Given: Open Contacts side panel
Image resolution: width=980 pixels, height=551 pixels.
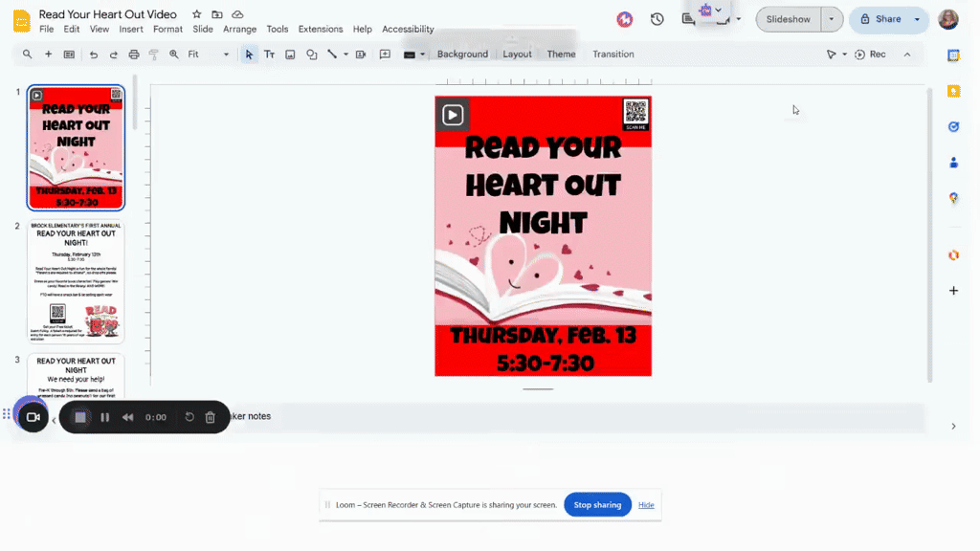Looking at the screenshot, I should (954, 163).
